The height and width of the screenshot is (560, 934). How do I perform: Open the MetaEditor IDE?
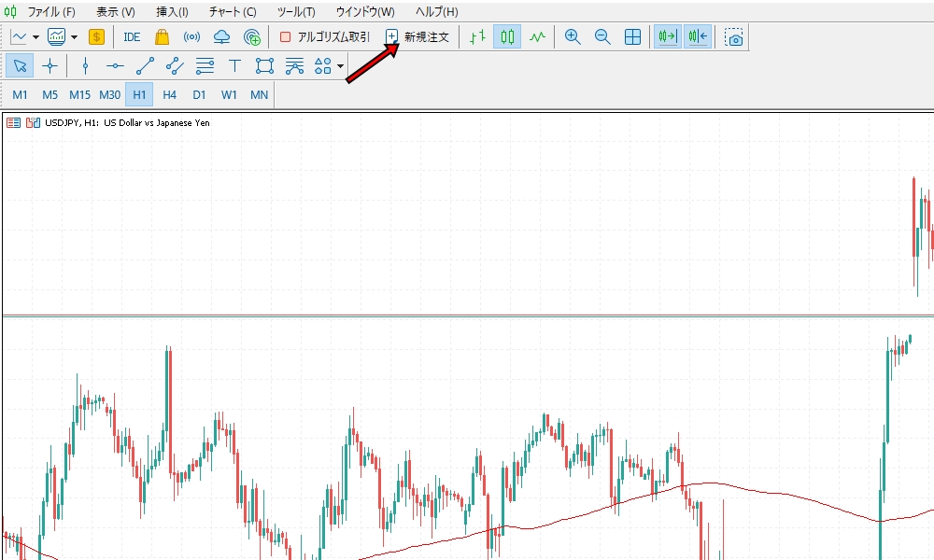pyautogui.click(x=132, y=37)
